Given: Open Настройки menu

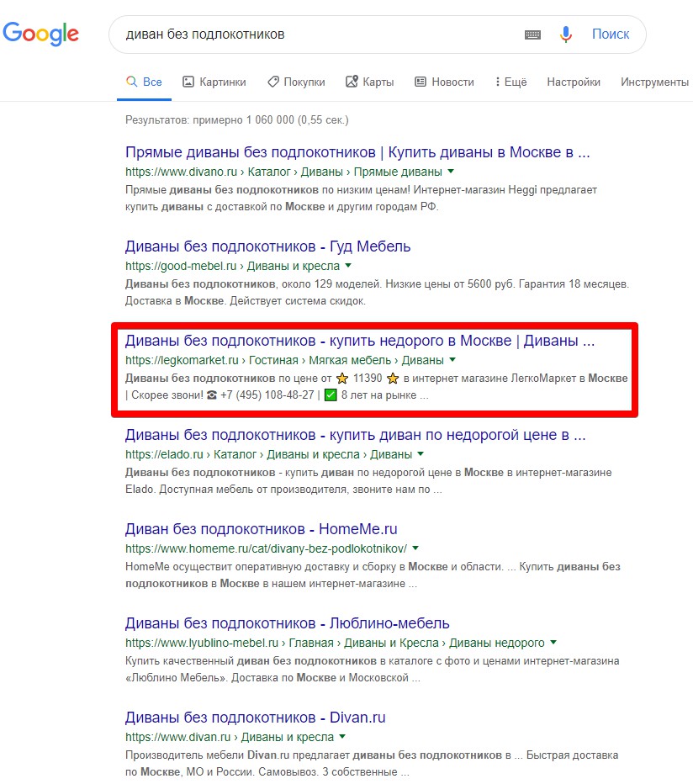Looking at the screenshot, I should pyautogui.click(x=574, y=82).
